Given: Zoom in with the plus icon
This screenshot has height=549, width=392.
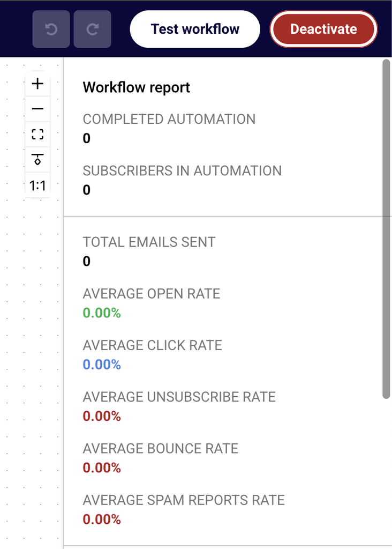Looking at the screenshot, I should coord(37,84).
